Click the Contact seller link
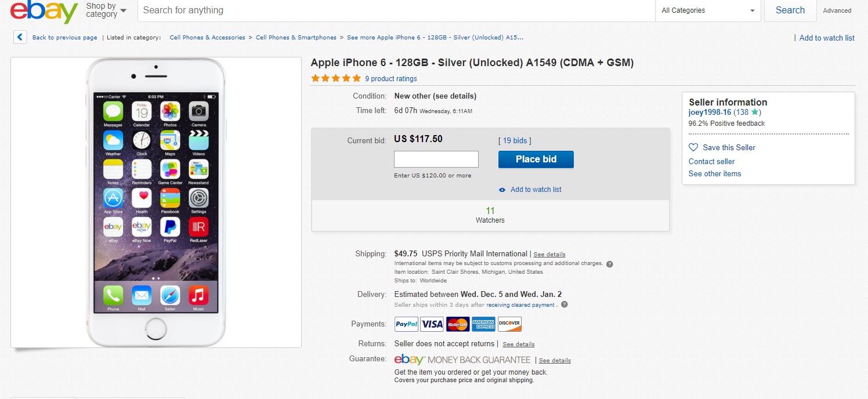868x399 pixels. click(x=711, y=161)
